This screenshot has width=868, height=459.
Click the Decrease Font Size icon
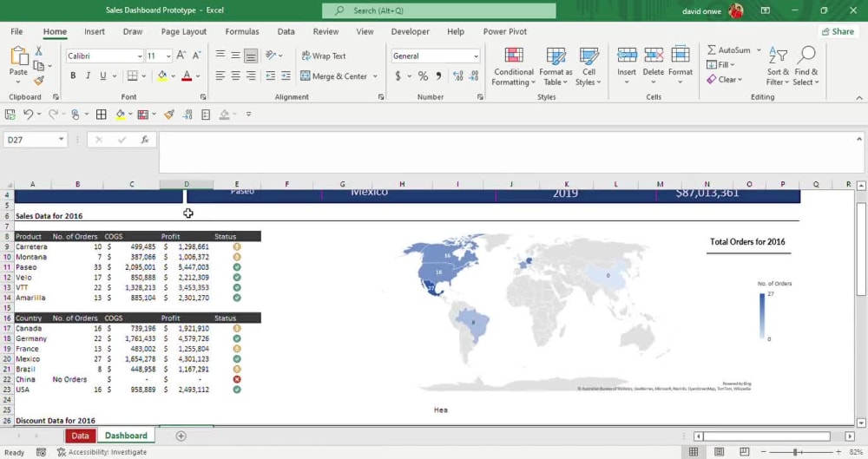point(196,56)
